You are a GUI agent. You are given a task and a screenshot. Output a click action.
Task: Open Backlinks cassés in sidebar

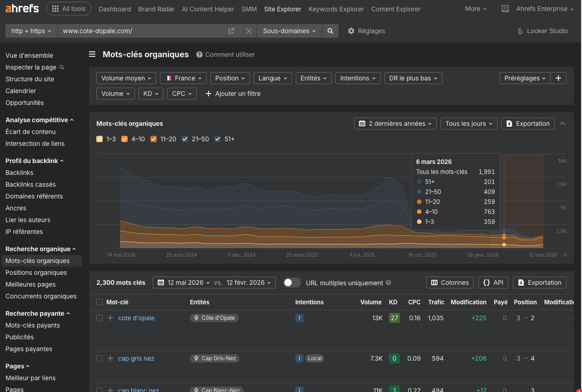click(x=30, y=184)
